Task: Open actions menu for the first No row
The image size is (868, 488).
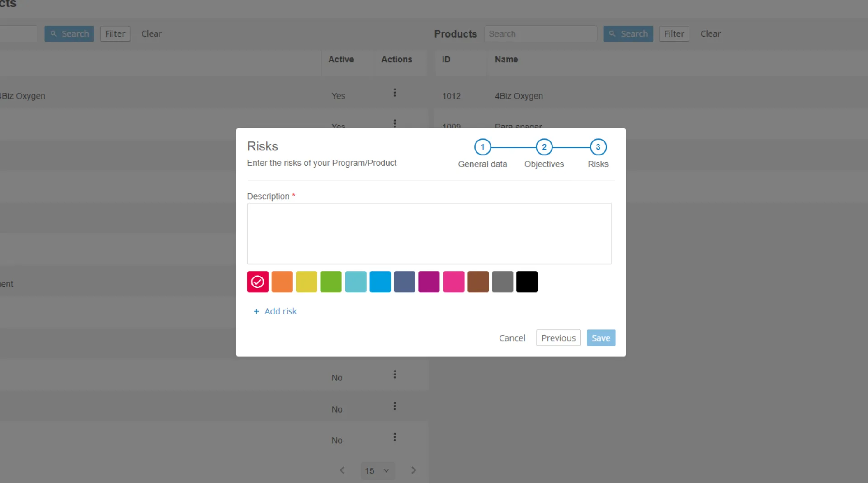Action: (x=395, y=375)
